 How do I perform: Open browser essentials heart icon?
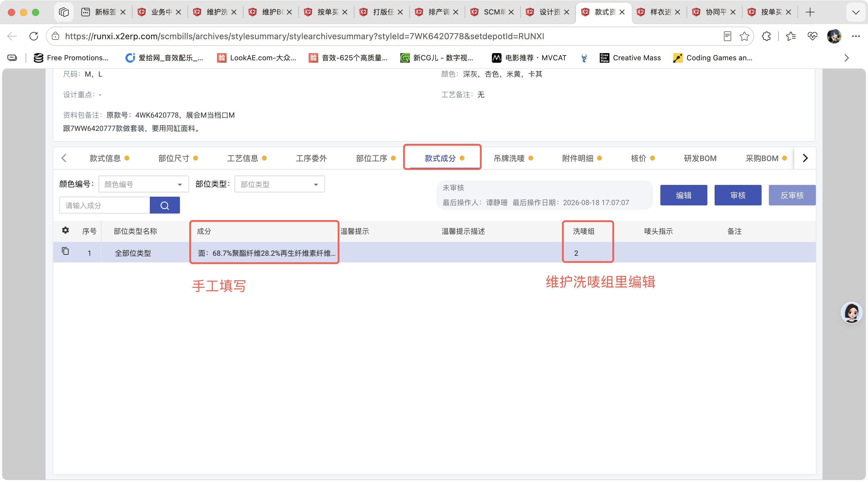(x=813, y=36)
